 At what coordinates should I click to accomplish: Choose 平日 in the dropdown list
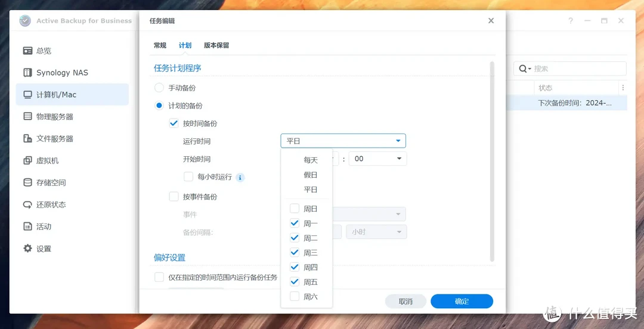tap(311, 190)
